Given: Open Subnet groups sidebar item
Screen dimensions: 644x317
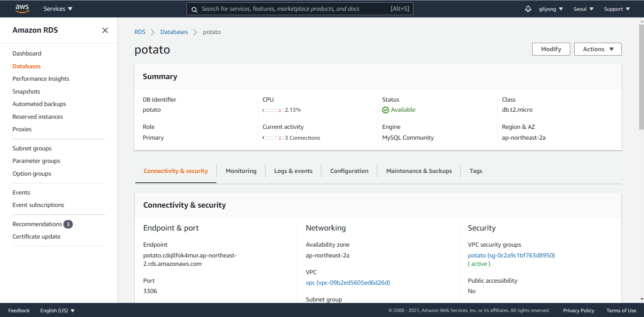Looking at the screenshot, I should point(32,148).
